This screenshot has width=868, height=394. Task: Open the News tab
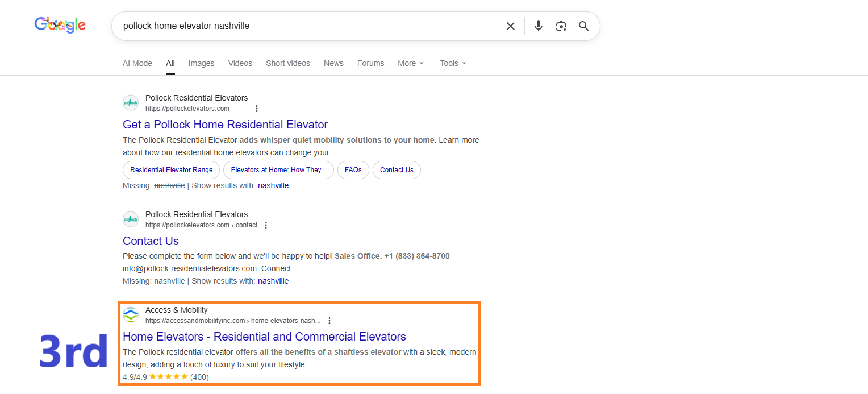pos(333,63)
